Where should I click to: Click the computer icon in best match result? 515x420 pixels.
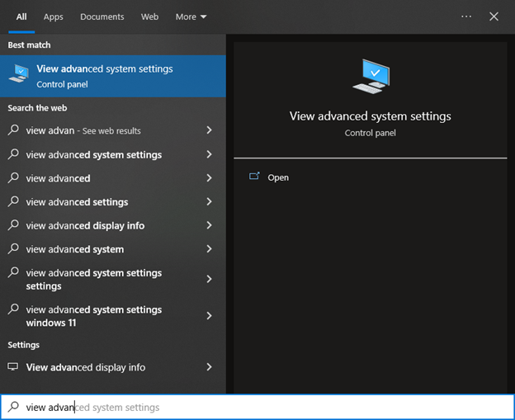click(x=19, y=73)
